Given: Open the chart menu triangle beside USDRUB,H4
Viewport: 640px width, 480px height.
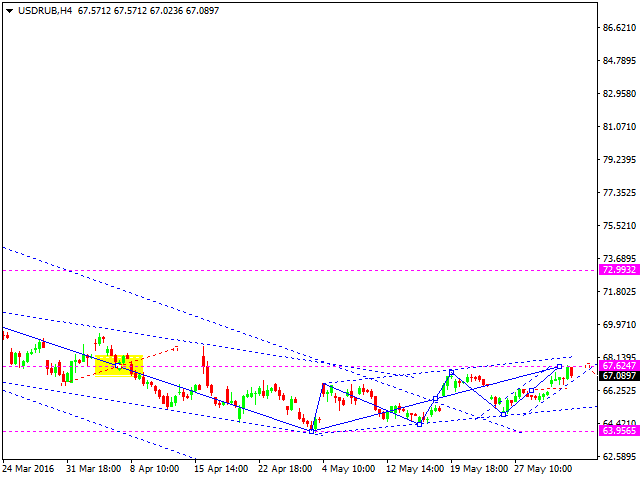Looking at the screenshot, I should coord(10,11).
